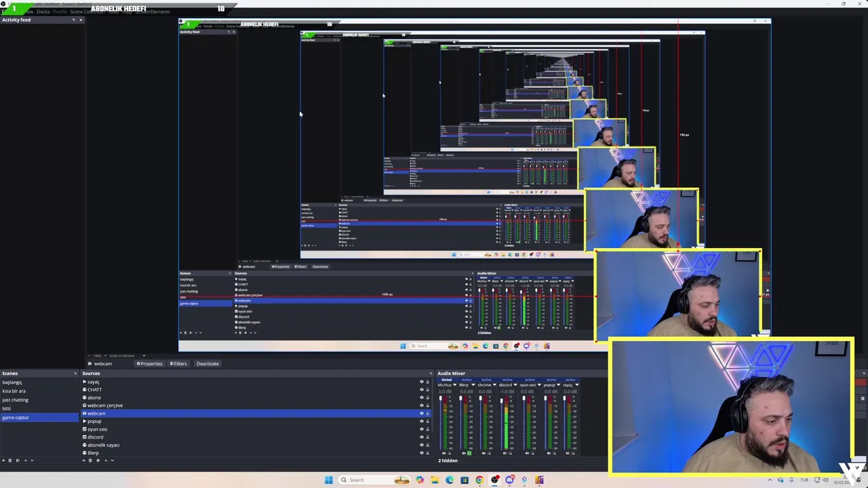Viewport: 868px width, 488px height.
Task: Click the 2 hidden mixer label
Action: [x=448, y=461]
